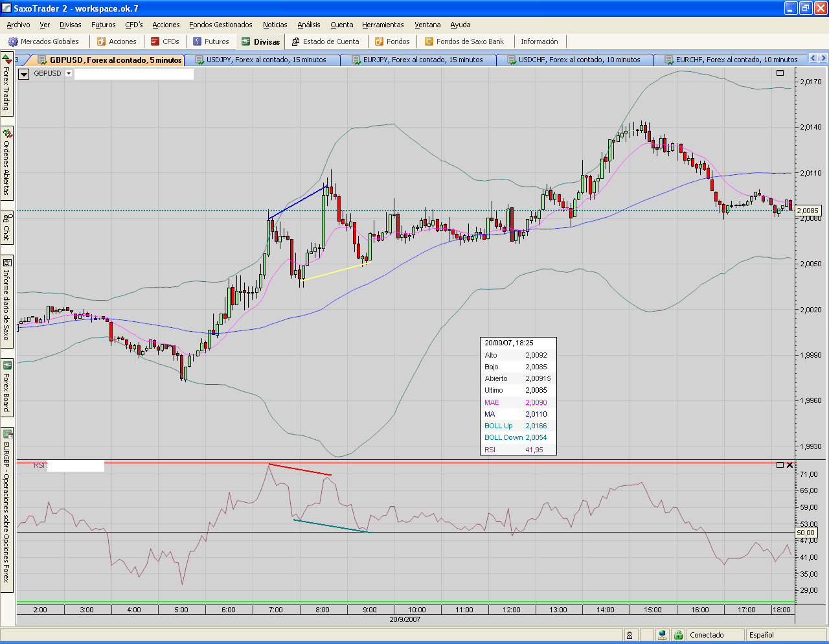Screen dimensions: 829x644
Task: Click the 50,00 RSI level marker
Action: (806, 533)
